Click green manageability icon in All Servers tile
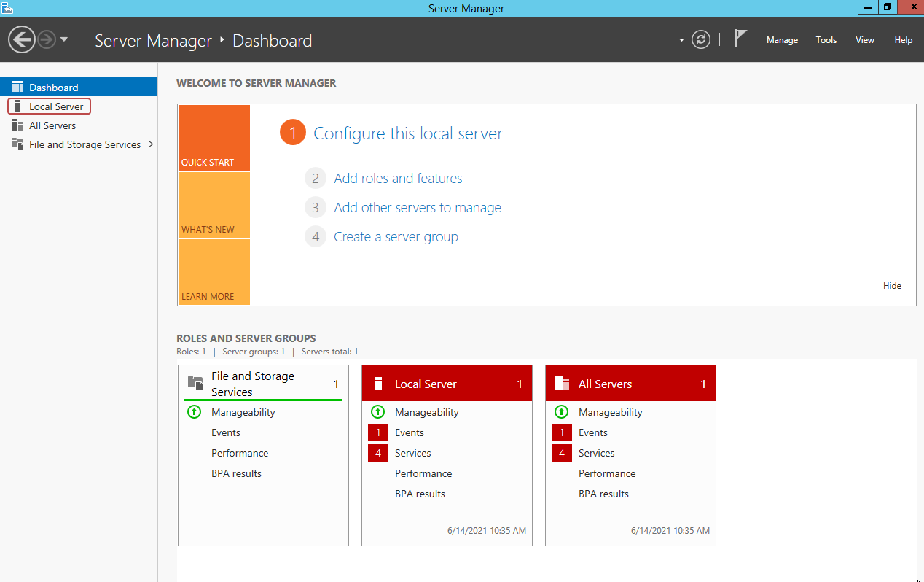This screenshot has height=582, width=924. pos(561,411)
